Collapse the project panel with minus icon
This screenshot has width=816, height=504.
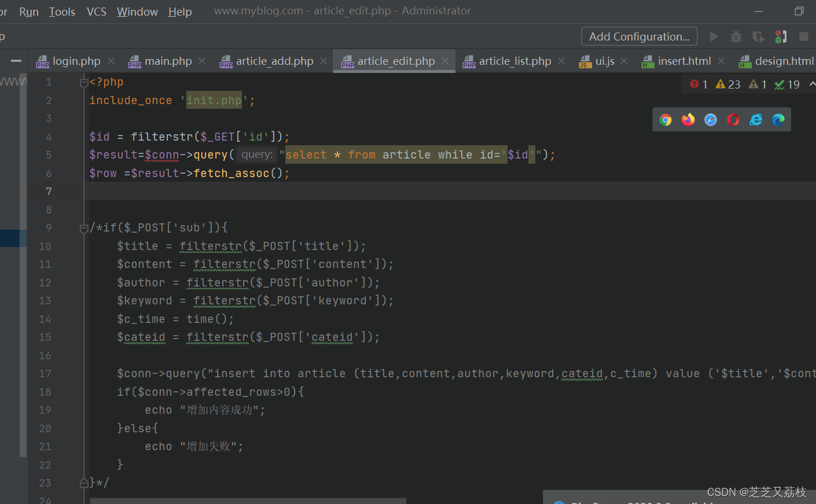[x=16, y=61]
